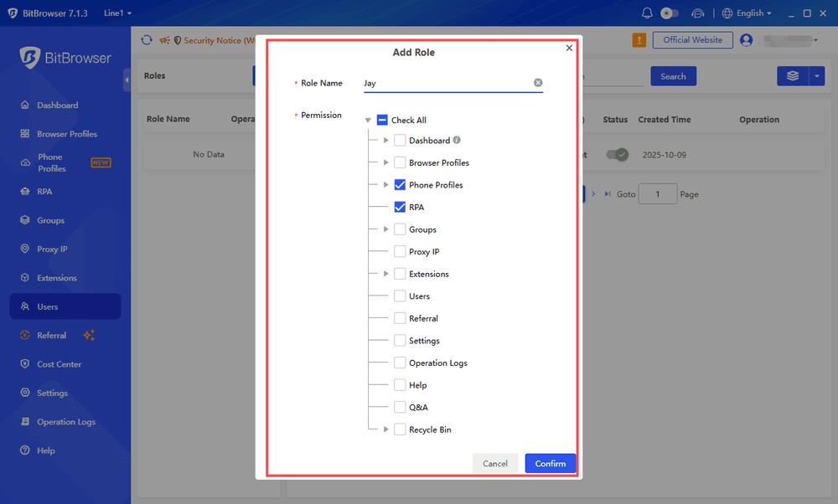
Task: Check the Proxy IP permission checkbox
Action: tap(400, 251)
